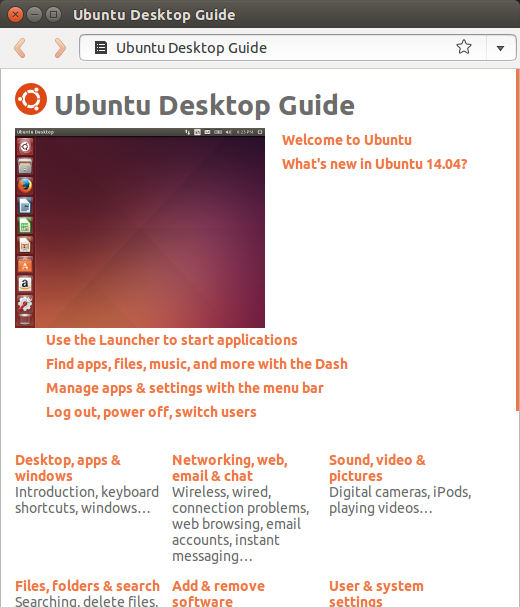Go back with the left arrow
The width and height of the screenshot is (520, 608).
[20, 48]
